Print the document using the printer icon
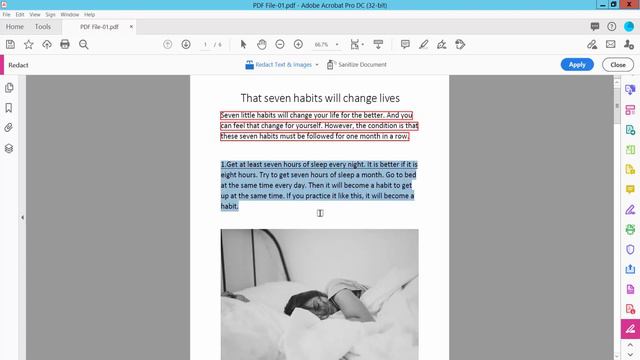640x360 pixels. click(x=65, y=44)
